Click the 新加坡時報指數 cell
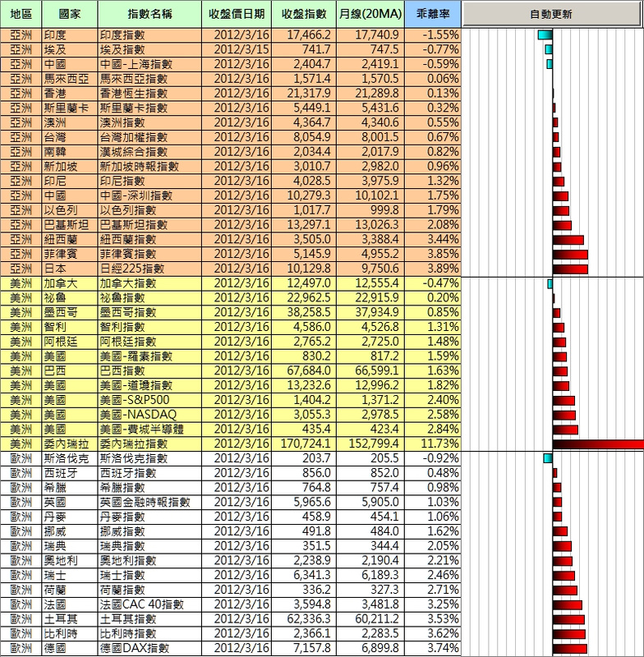 point(149,167)
